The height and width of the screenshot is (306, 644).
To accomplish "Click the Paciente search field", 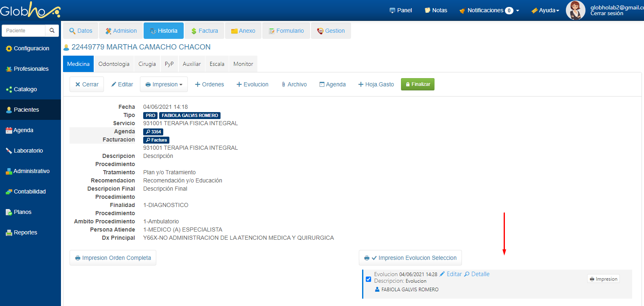I will click(x=24, y=31).
